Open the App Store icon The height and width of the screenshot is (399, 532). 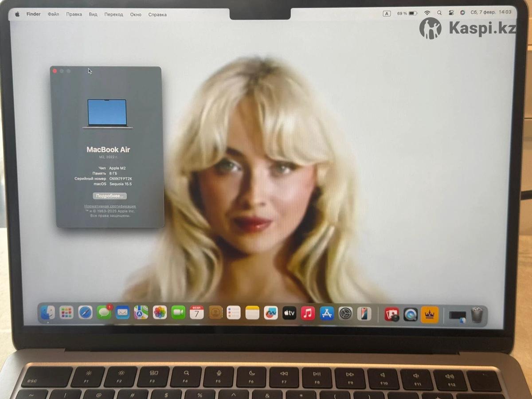[327, 313]
